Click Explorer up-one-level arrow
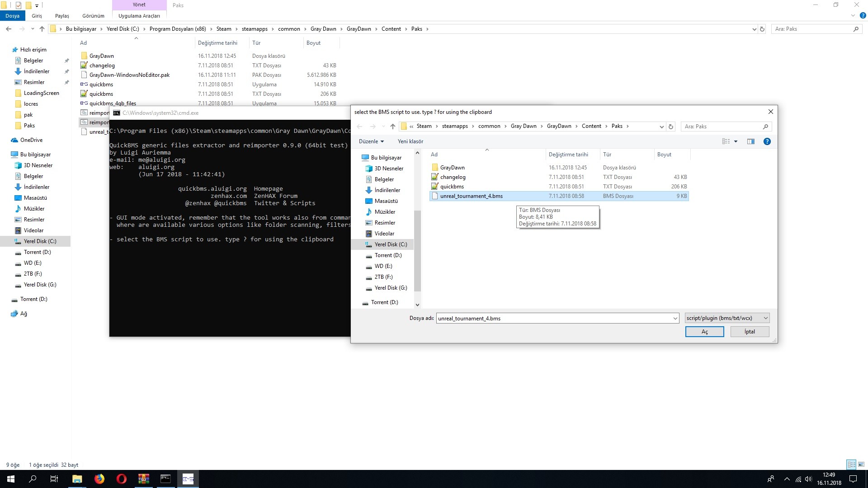Viewport: 868px width, 488px height. point(42,29)
